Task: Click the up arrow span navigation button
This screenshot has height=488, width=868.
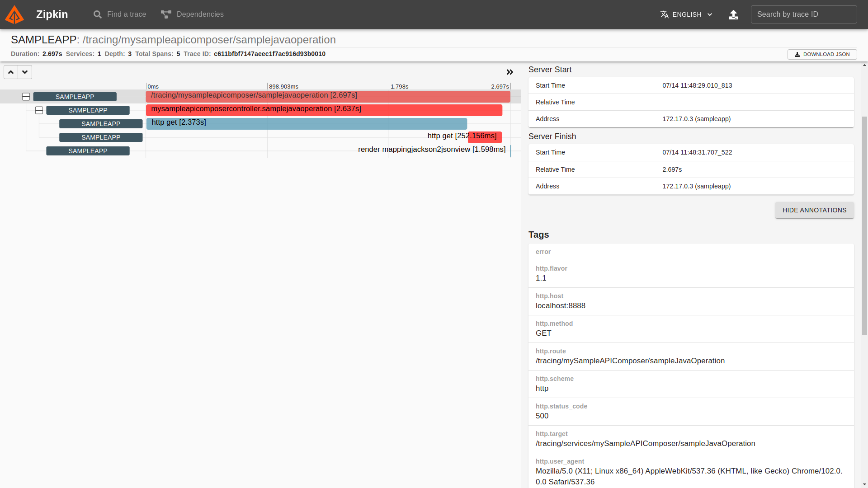Action: [x=11, y=72]
